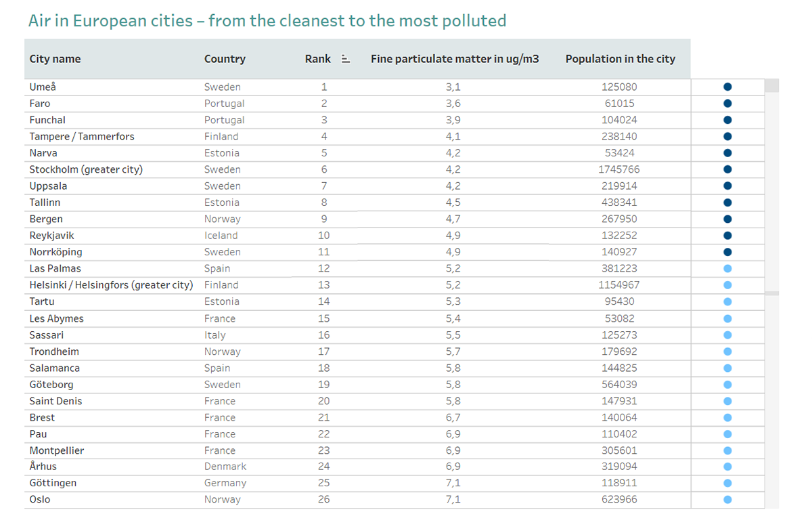812x512 pixels.
Task: Click Iceland in the Country column
Action: [x=221, y=236]
